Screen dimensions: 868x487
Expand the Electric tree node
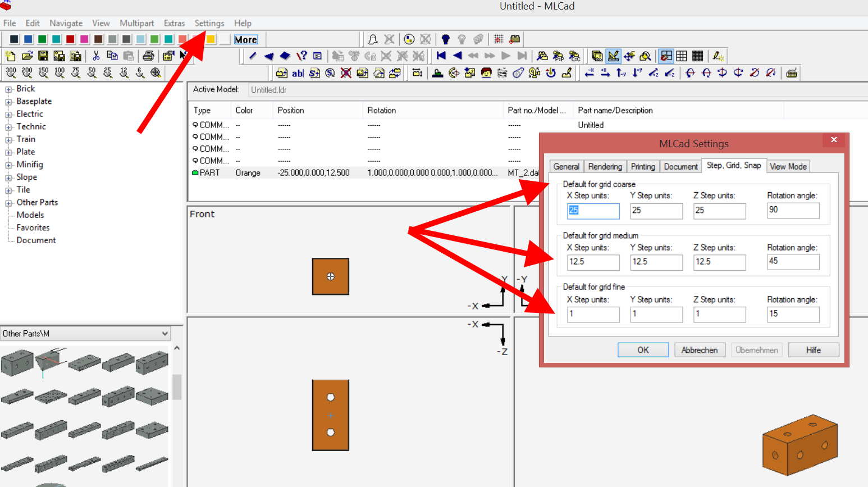tap(8, 115)
